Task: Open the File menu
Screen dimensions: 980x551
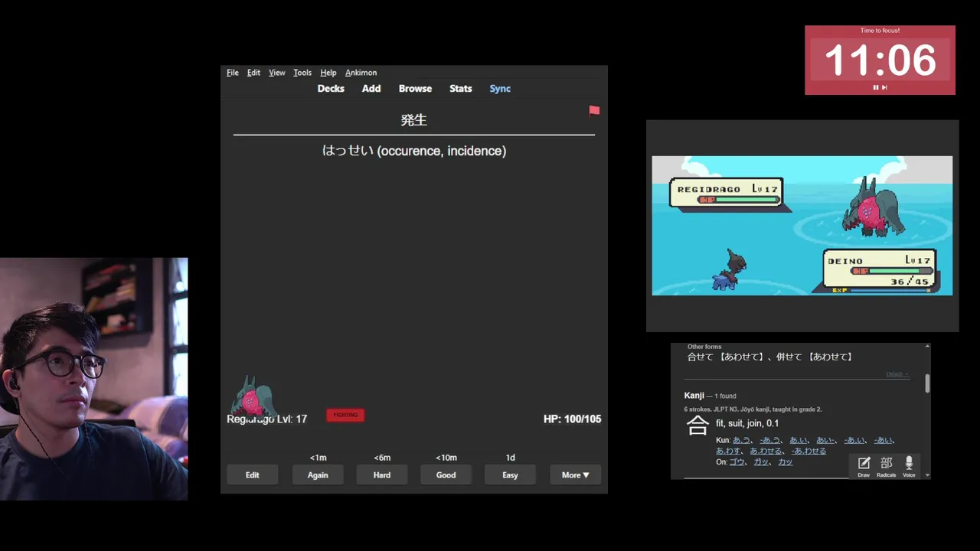Action: (233, 73)
